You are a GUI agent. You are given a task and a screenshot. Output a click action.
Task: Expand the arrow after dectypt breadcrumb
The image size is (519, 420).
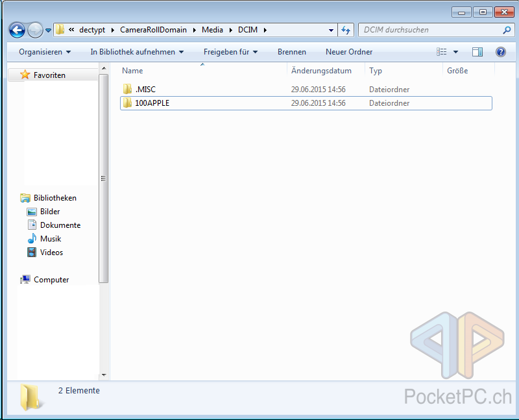(113, 30)
